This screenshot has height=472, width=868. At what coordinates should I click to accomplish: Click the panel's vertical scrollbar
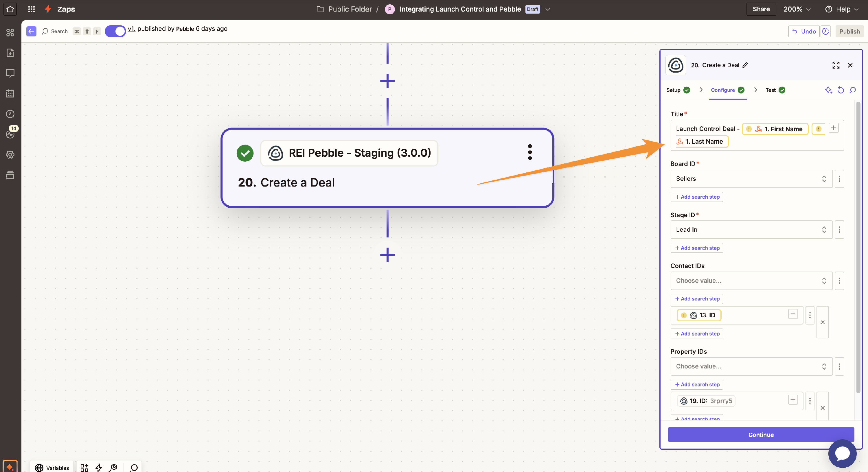coord(858,248)
